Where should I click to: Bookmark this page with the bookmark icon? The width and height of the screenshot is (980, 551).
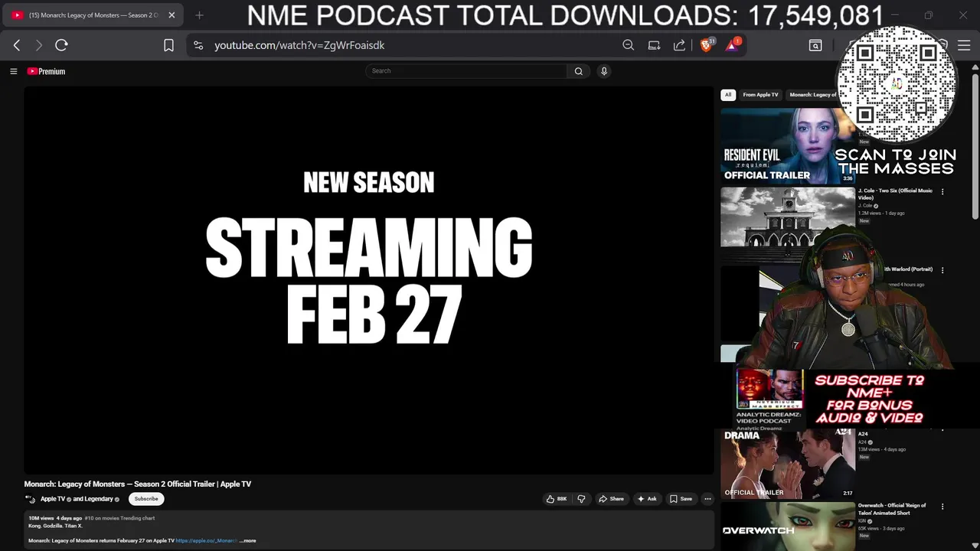click(x=168, y=45)
